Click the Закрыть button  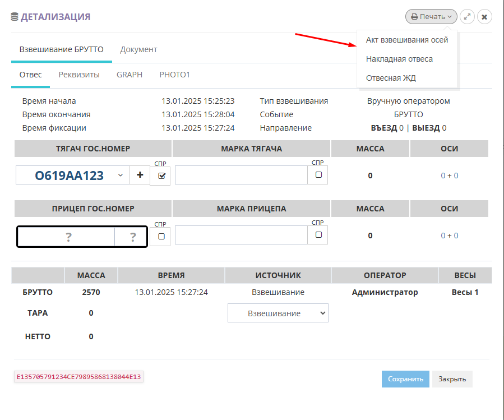(x=452, y=379)
